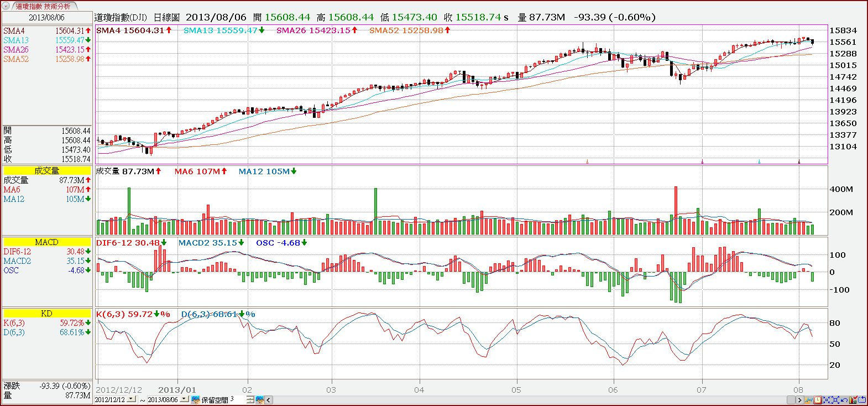This screenshot has width=868, height=406.
Task: Select the 道瓊指數 技術分析 tab
Action: tap(43, 6)
